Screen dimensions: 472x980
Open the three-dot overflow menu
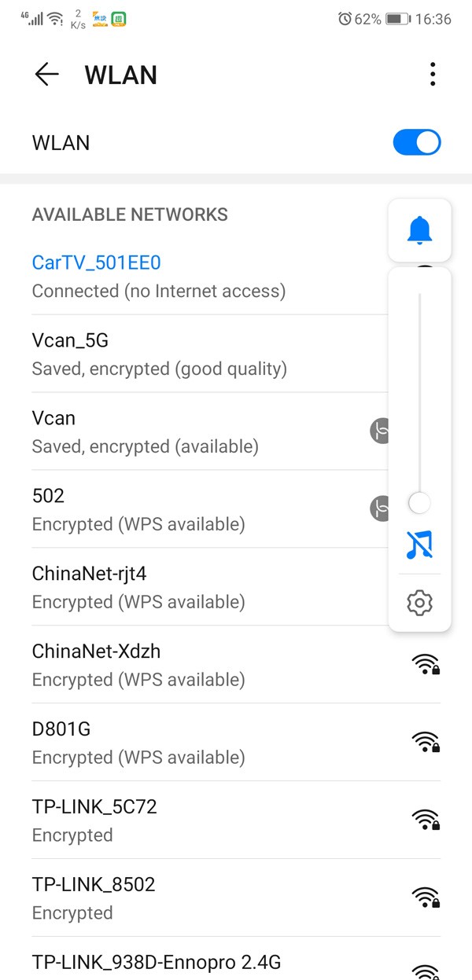coord(433,75)
